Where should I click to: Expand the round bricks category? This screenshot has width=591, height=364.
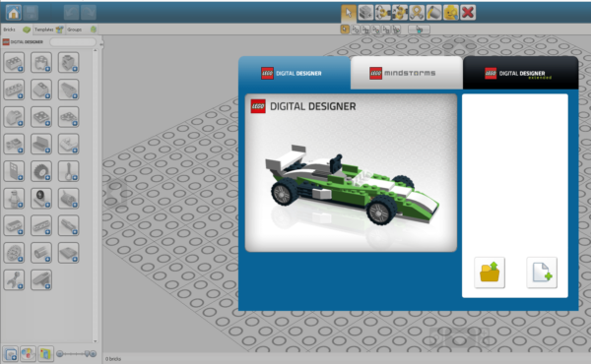[x=41, y=63]
